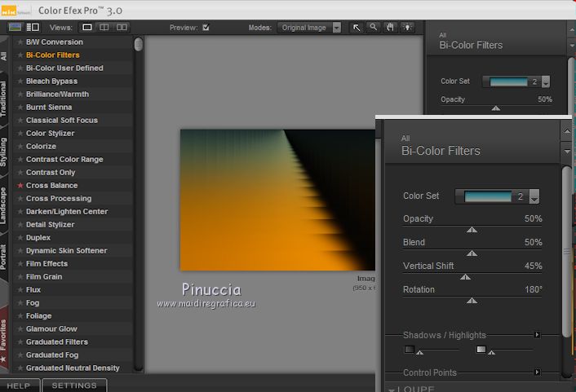
Task: Select the Graduated Neutral Density filter
Action: (x=73, y=368)
